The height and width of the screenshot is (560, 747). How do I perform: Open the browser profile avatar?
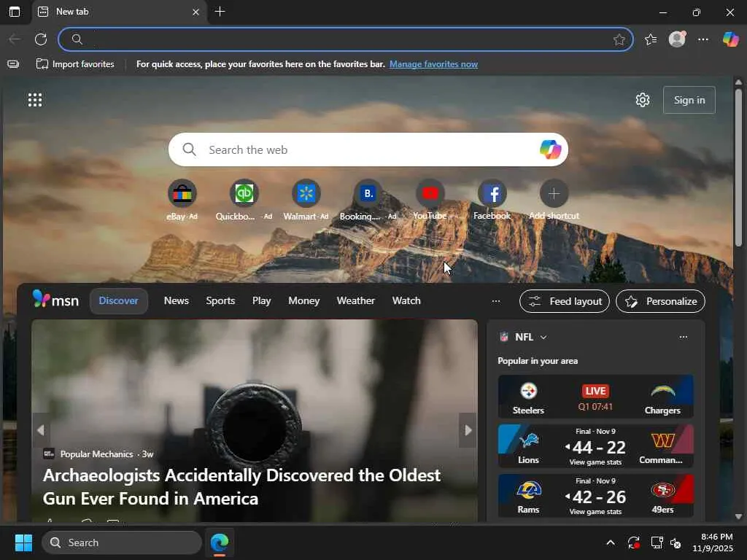[x=677, y=39]
